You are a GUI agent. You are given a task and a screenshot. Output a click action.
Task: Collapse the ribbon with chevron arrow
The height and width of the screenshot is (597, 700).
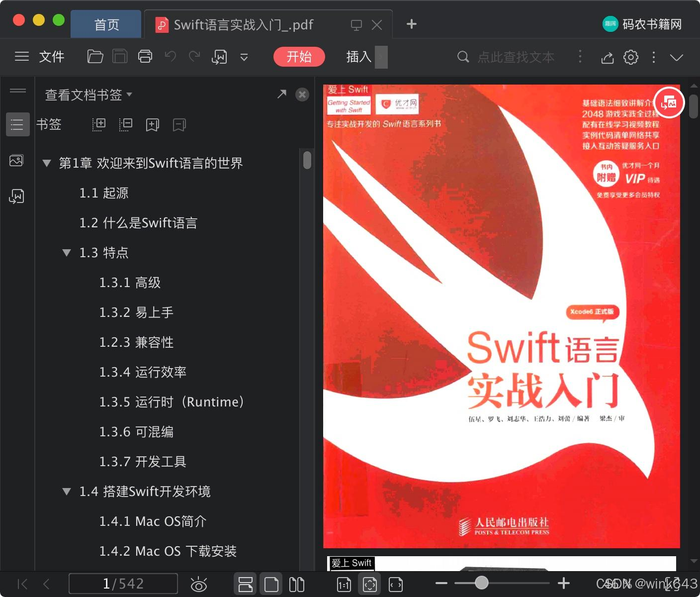[677, 57]
